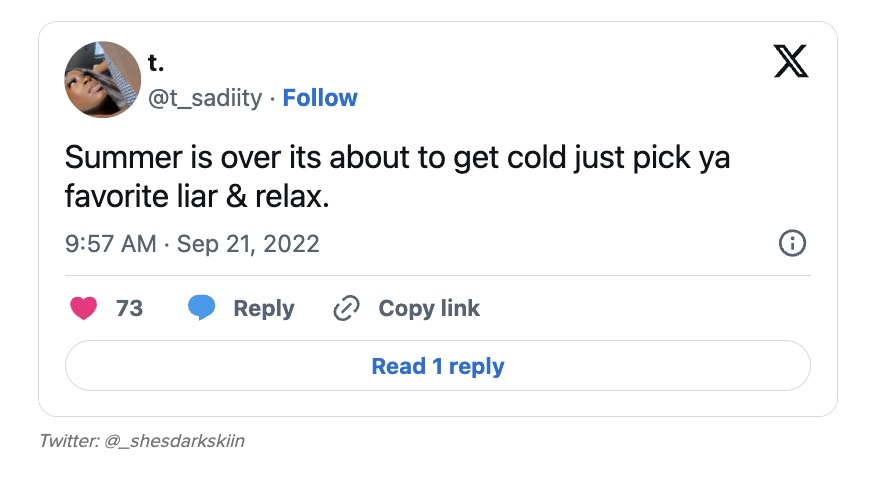Click the text "favorite liar & relax."
This screenshot has height=486, width=878.
click(x=196, y=196)
